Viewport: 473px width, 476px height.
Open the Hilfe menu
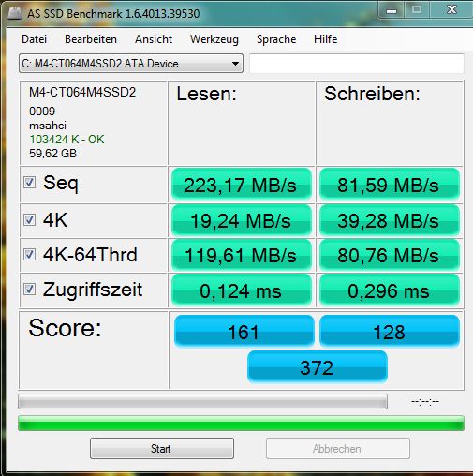326,39
